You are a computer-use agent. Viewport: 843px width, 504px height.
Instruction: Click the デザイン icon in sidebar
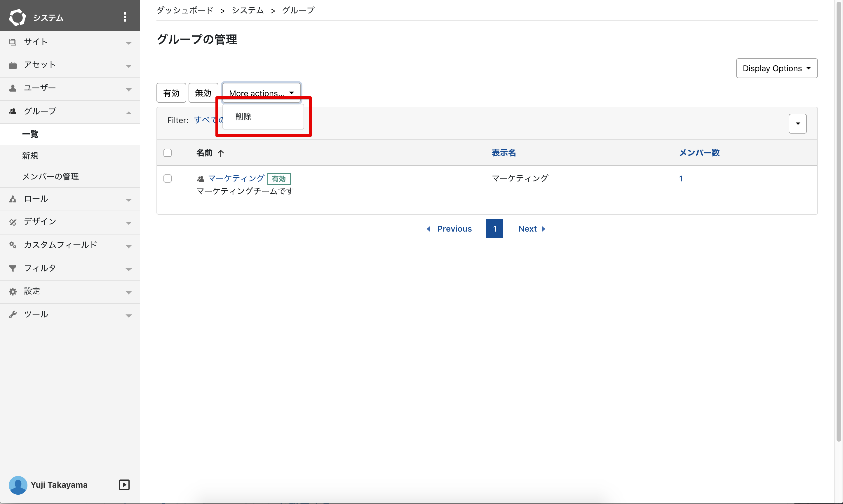tap(14, 222)
